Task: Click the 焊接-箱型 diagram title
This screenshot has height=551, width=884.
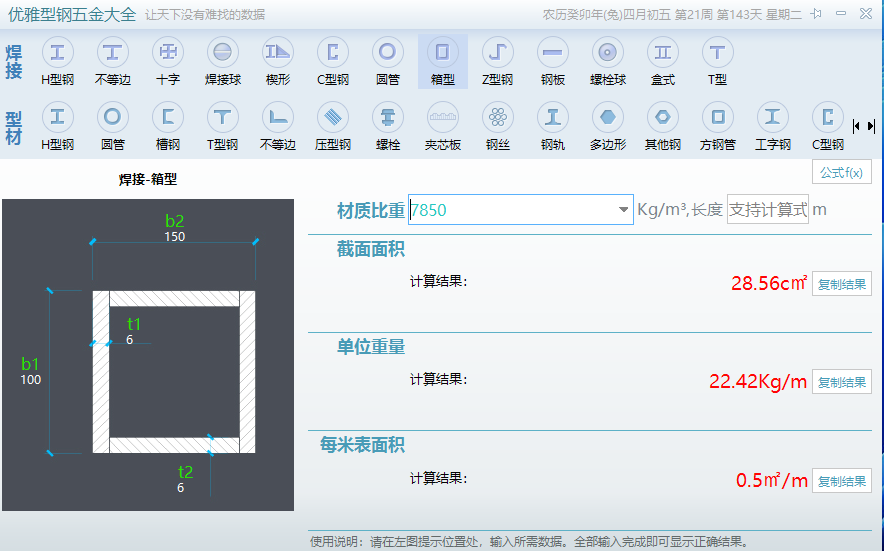Action: tap(148, 179)
